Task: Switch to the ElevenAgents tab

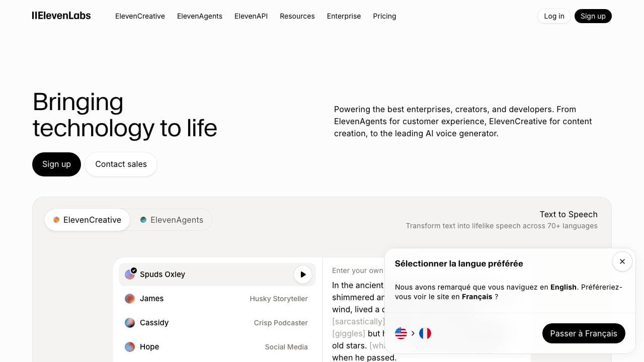Action: point(172,220)
